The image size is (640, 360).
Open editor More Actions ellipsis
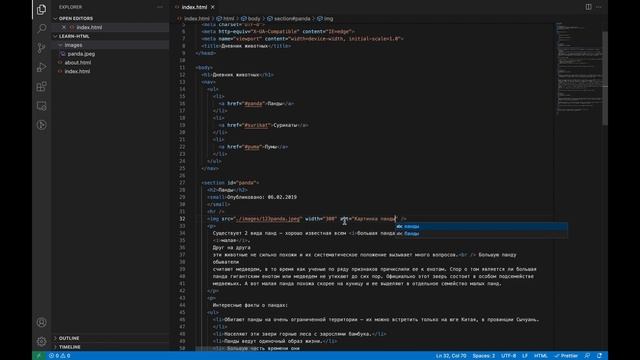599,7
